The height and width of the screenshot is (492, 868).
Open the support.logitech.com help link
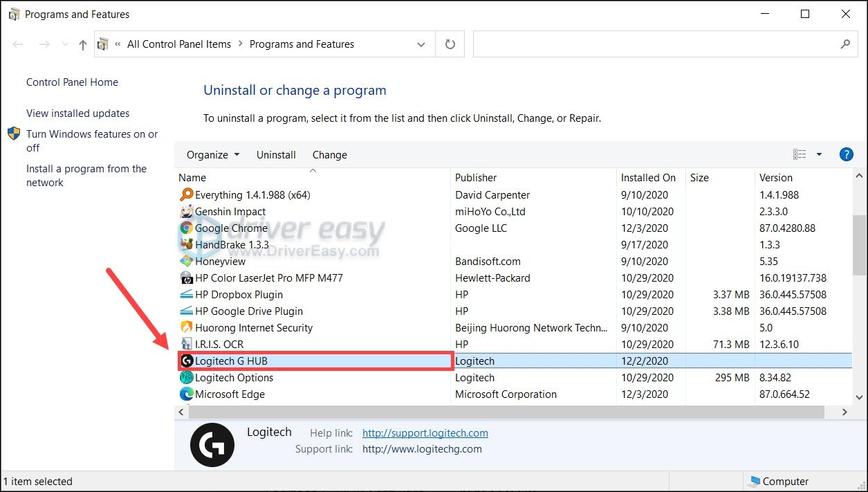tap(425, 432)
